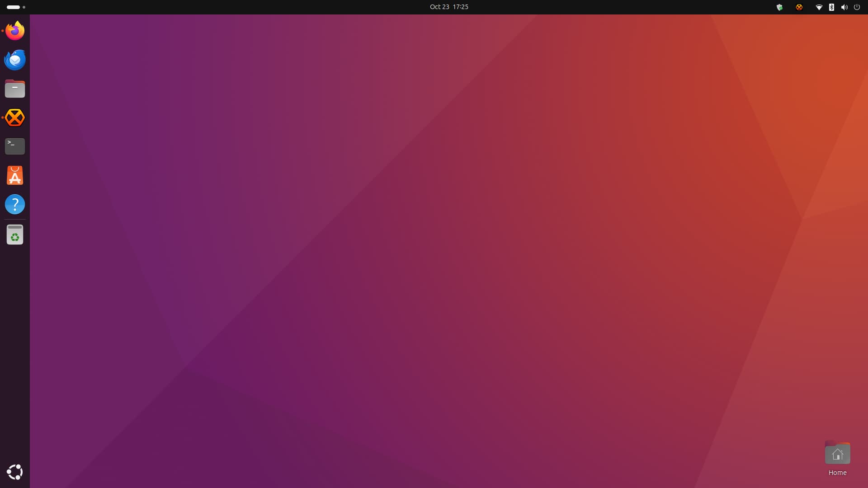Click the volume speaker icon
The width and height of the screenshot is (868, 488).
point(844,7)
